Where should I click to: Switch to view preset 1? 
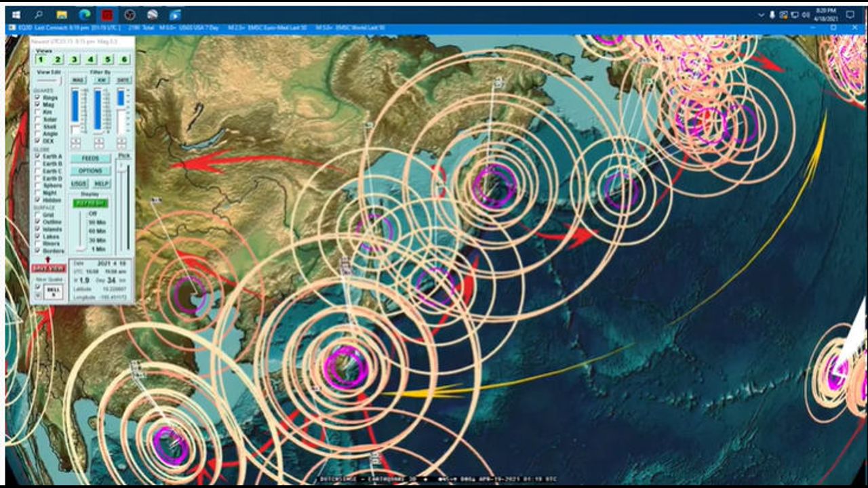click(x=42, y=60)
